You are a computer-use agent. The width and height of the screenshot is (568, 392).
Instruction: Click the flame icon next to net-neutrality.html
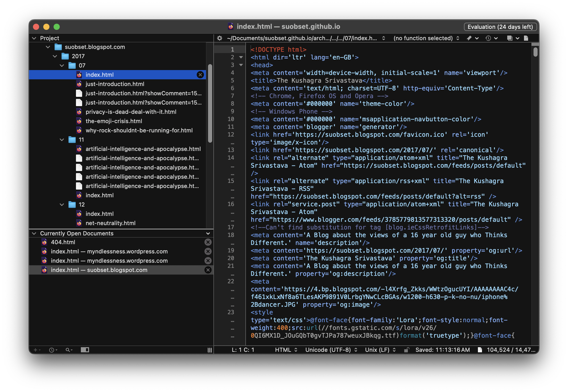click(x=79, y=223)
